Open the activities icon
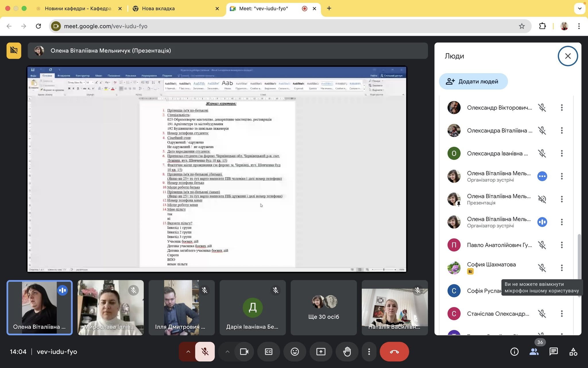Viewport: 588px width, 368px height. click(573, 352)
